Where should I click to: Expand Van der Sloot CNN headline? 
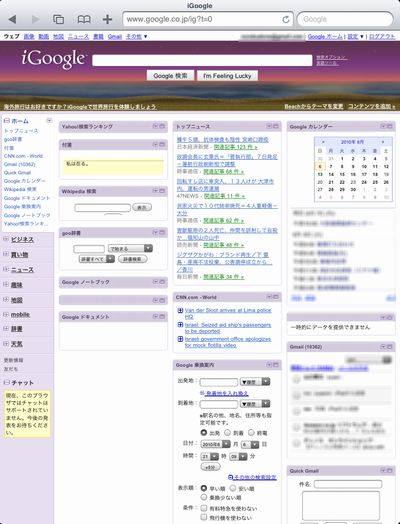point(180,310)
